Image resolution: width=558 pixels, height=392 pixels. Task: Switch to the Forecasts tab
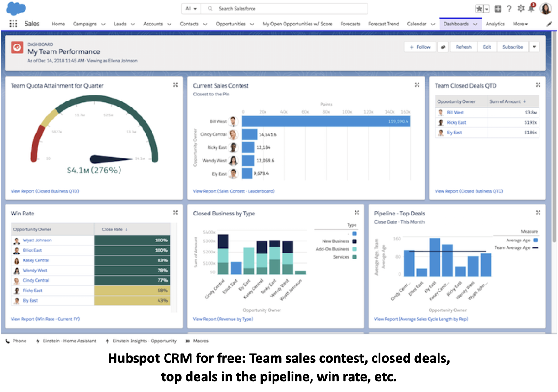tap(350, 24)
